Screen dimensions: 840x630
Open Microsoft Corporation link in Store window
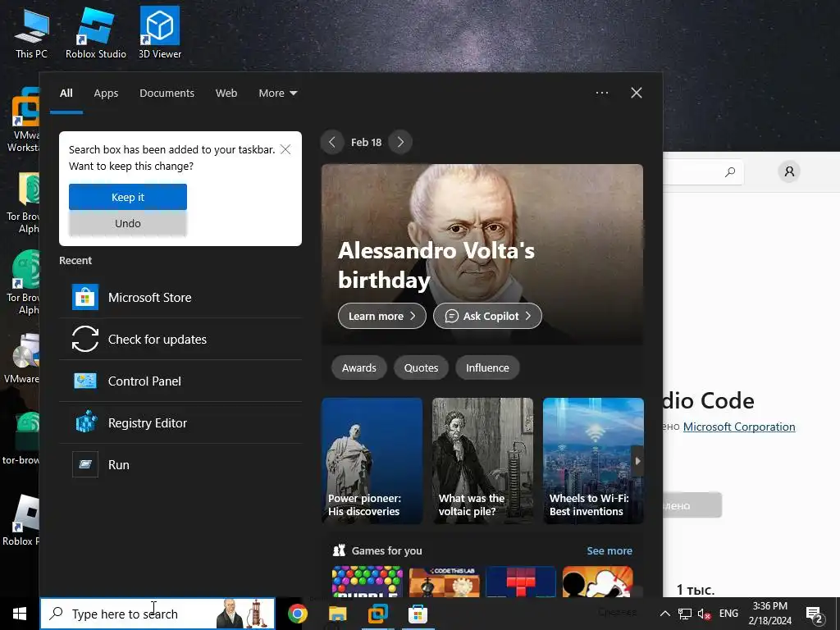point(739,427)
